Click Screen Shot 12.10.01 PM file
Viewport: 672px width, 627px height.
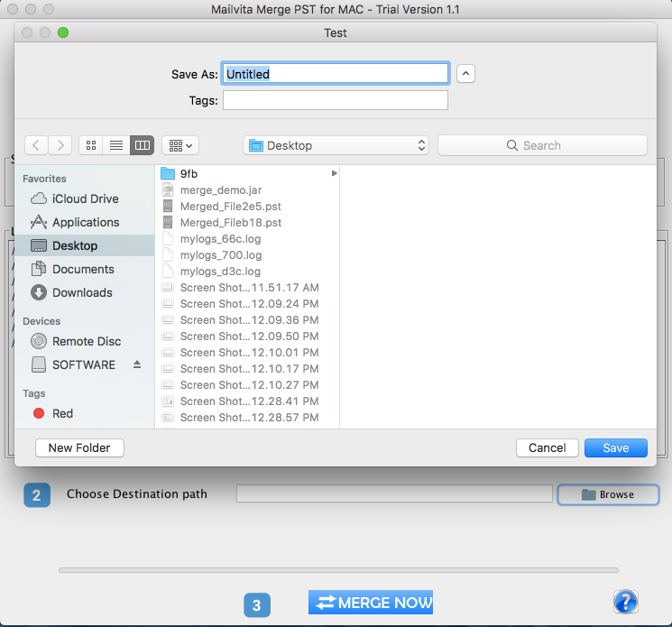249,353
